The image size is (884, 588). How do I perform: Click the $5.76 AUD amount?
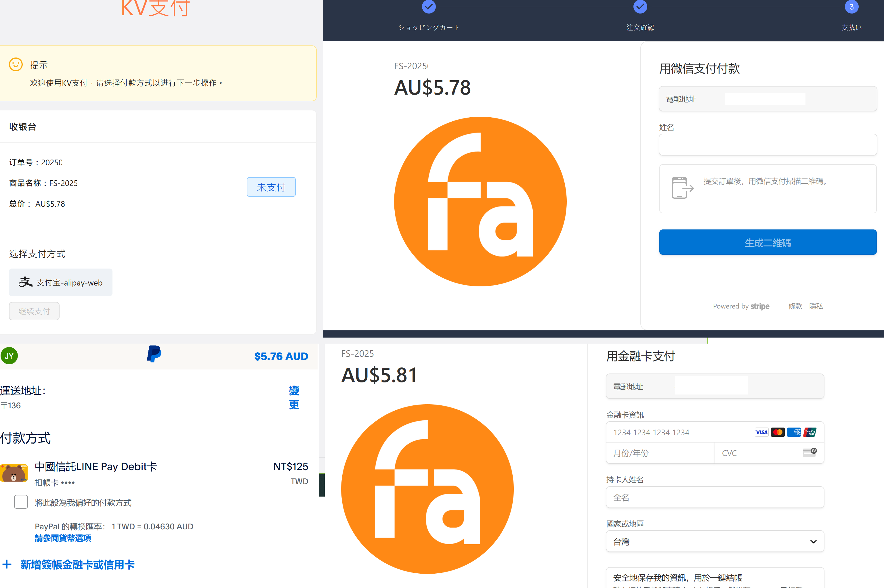click(281, 356)
